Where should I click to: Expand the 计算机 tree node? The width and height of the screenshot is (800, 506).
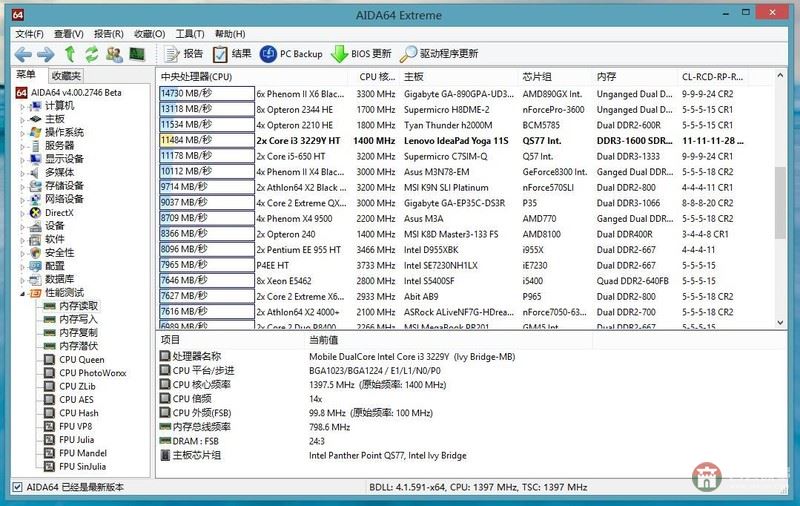(x=22, y=106)
